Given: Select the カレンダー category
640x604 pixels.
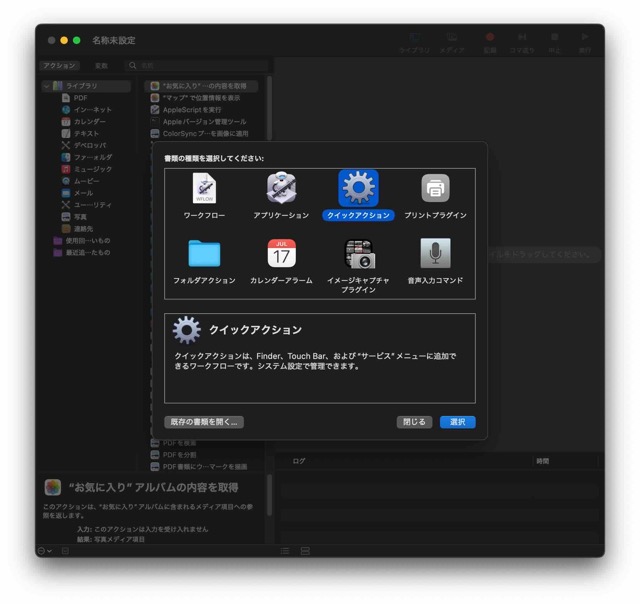Looking at the screenshot, I should point(84,122).
